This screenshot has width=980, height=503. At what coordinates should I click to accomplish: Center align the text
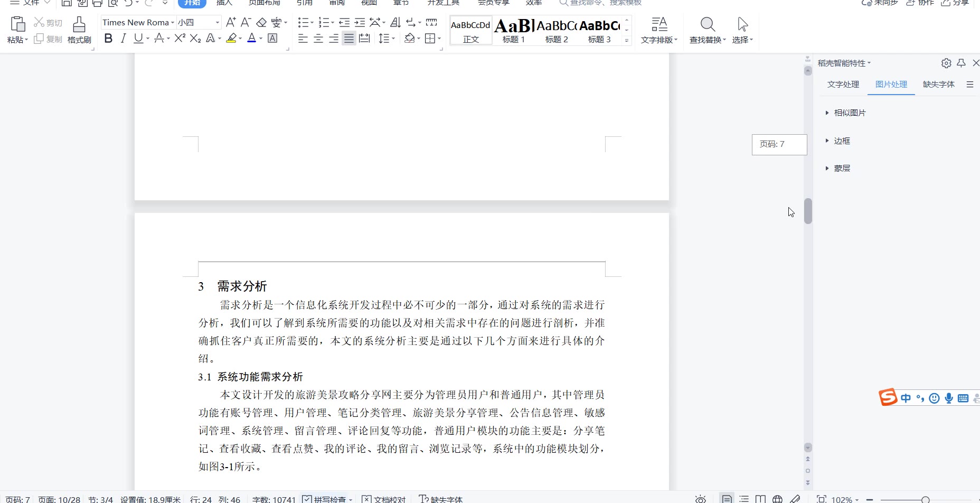tap(318, 38)
